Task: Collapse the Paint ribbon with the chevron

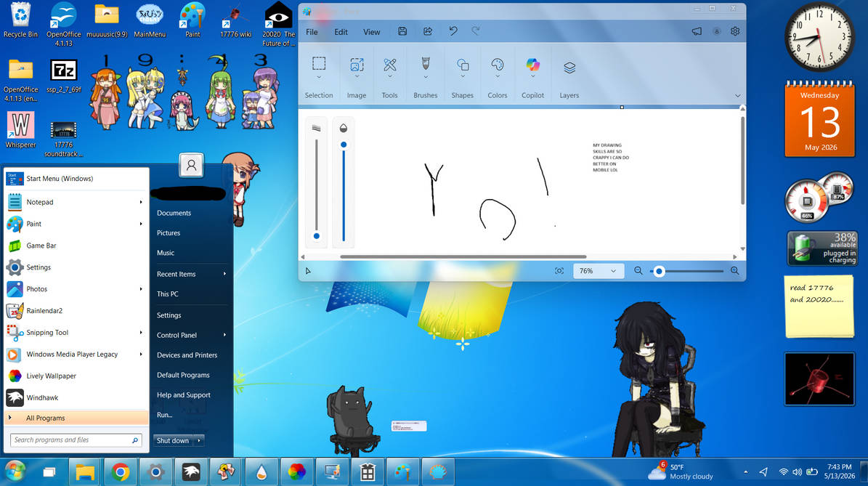Action: [x=737, y=96]
